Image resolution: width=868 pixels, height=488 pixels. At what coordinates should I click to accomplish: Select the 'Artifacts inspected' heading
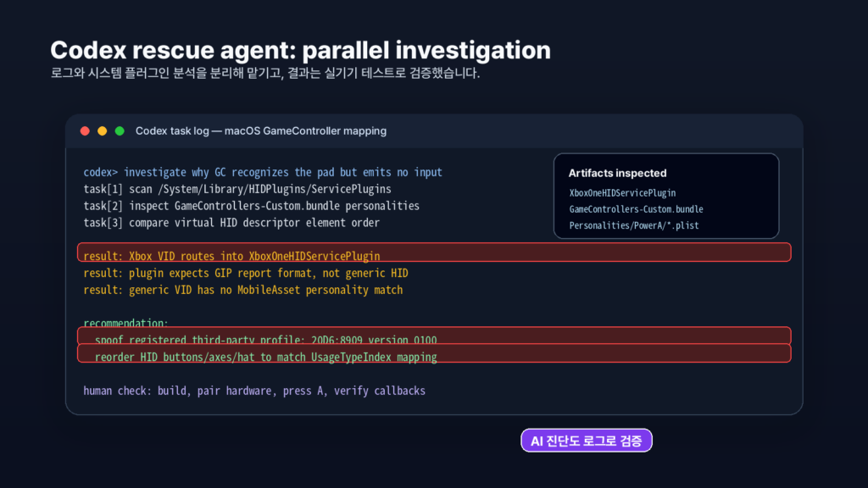pyautogui.click(x=617, y=173)
